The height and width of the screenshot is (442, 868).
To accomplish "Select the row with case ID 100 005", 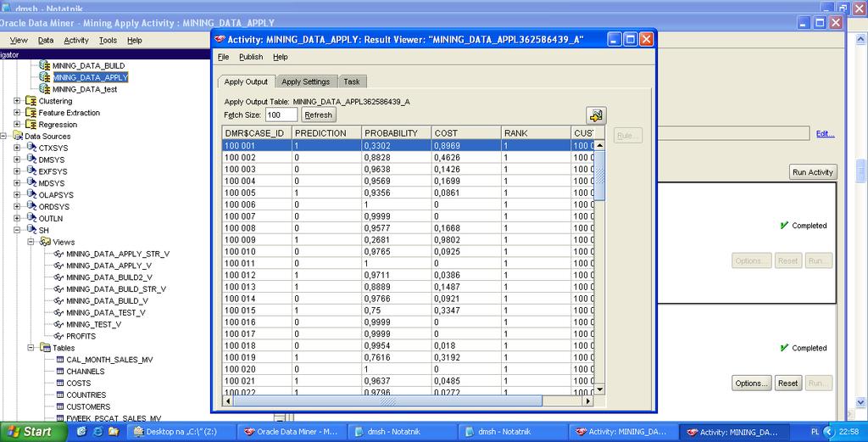I will [x=408, y=193].
